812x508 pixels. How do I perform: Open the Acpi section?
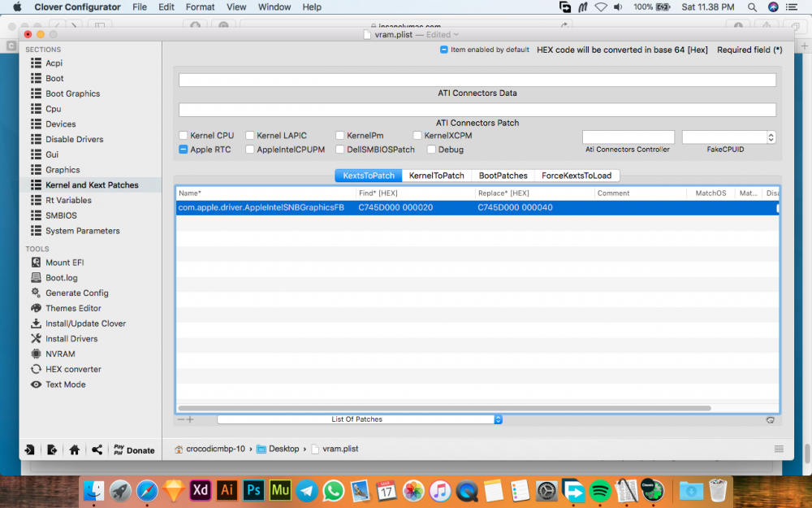click(54, 63)
